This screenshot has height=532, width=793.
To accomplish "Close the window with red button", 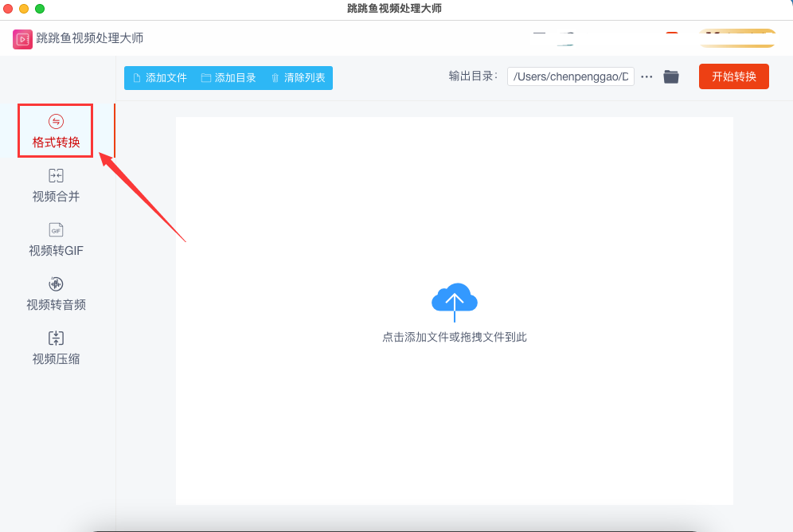I will [8, 9].
